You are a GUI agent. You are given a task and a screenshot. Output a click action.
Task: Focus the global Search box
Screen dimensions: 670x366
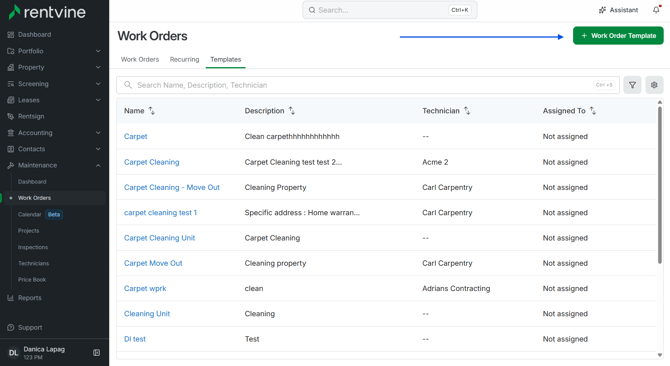pos(390,10)
